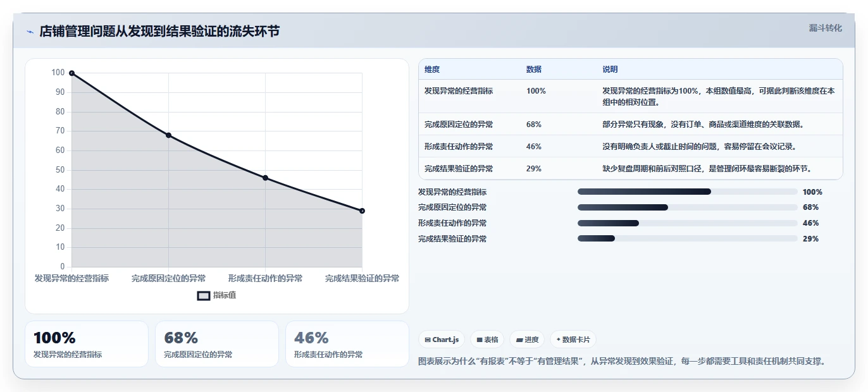
Task: Click the 说明 table column header
Action: (x=610, y=70)
